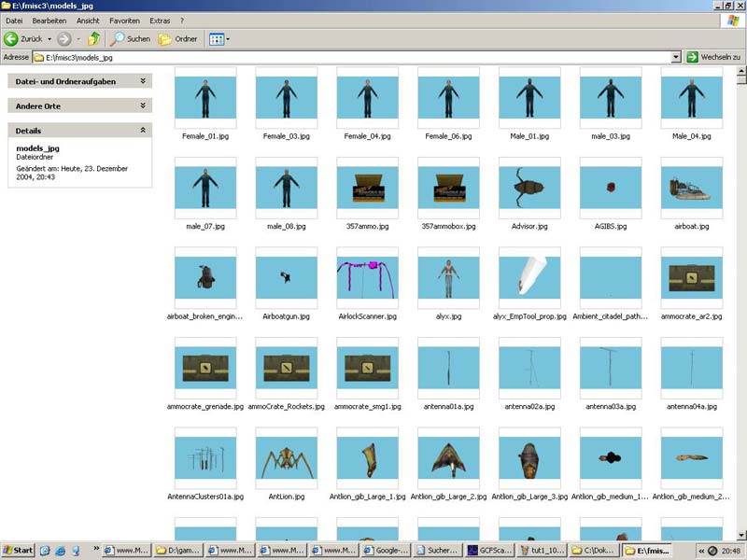Open the Datei menu

[x=14, y=21]
